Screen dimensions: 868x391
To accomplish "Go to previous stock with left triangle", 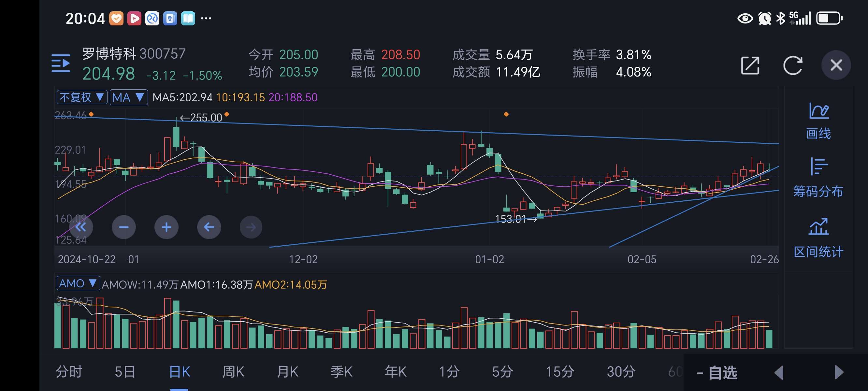I will pos(779,373).
